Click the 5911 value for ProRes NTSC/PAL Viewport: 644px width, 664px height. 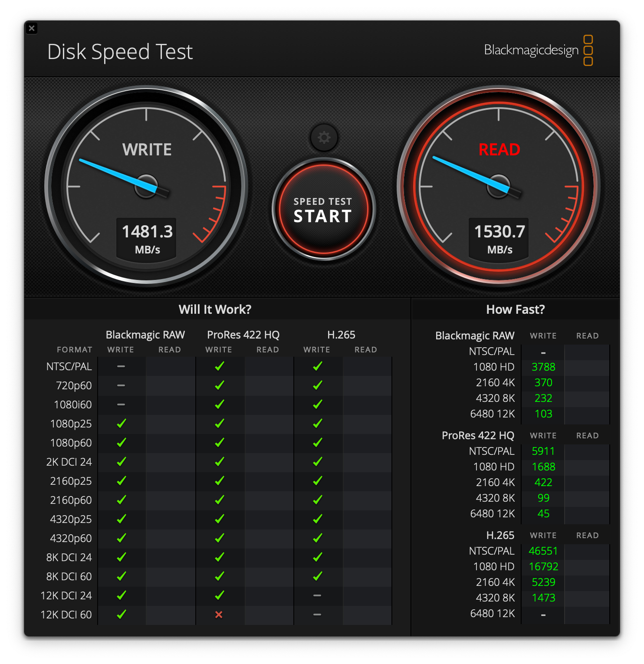[x=543, y=451]
